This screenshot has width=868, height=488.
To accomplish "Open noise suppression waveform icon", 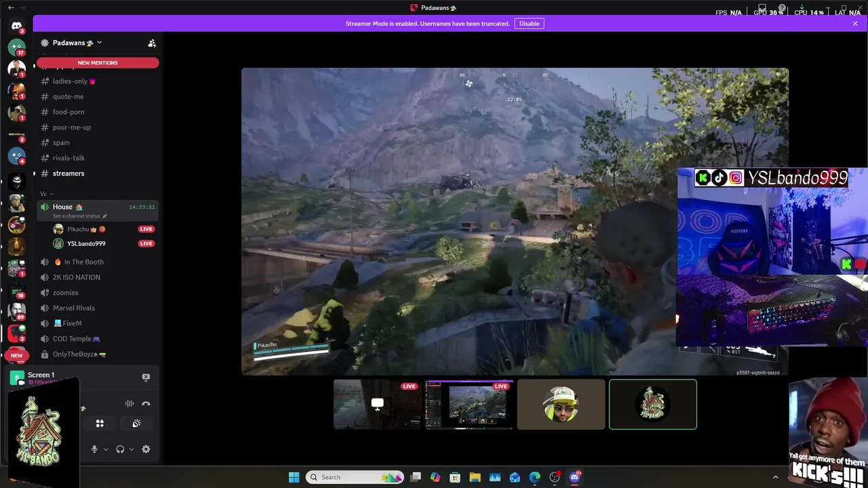I will click(129, 403).
